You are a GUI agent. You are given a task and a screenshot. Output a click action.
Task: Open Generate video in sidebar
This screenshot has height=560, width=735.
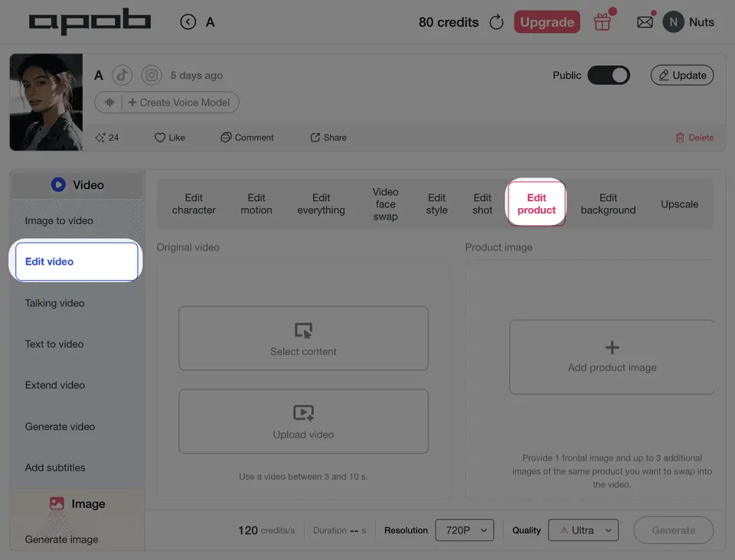tap(60, 427)
